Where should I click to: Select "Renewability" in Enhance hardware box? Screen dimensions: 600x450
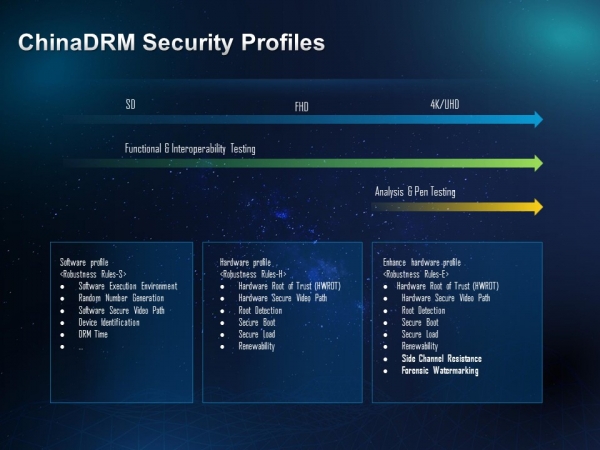click(x=420, y=346)
